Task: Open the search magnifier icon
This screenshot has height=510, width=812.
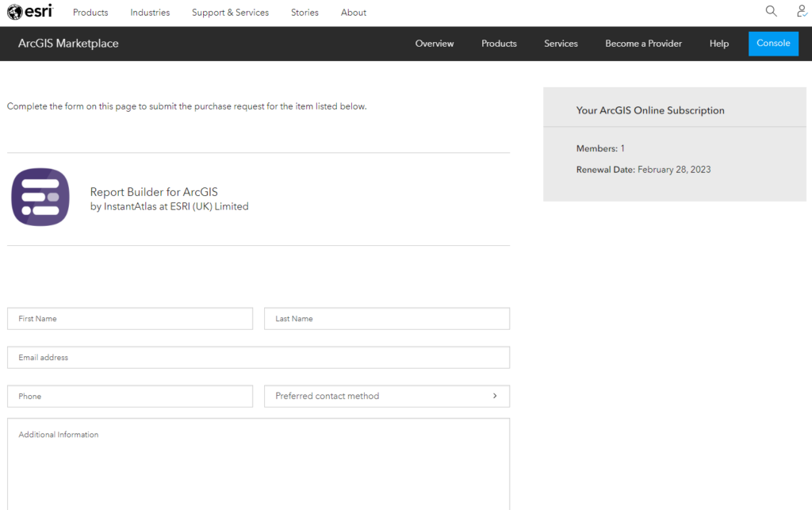Action: coord(771,11)
